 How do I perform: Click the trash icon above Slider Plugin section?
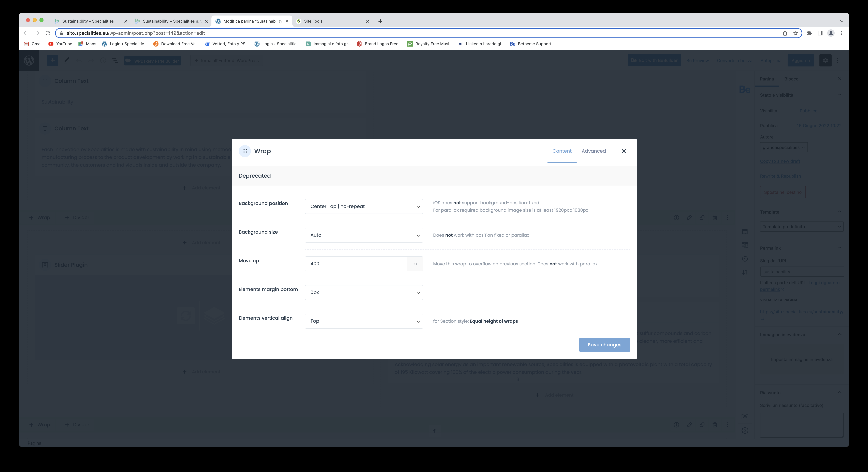(715, 218)
